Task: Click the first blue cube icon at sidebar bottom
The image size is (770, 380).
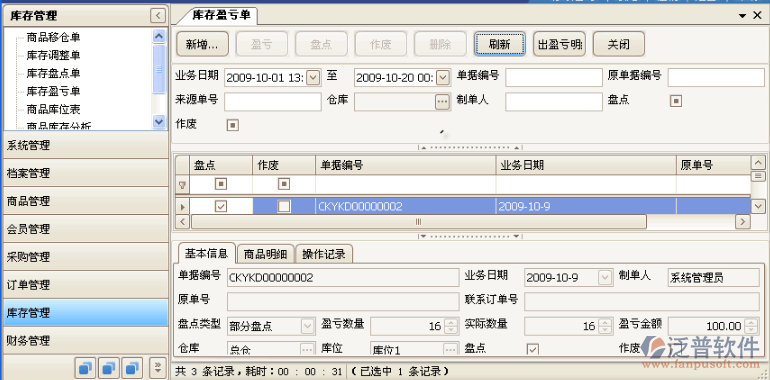Action: click(x=85, y=368)
